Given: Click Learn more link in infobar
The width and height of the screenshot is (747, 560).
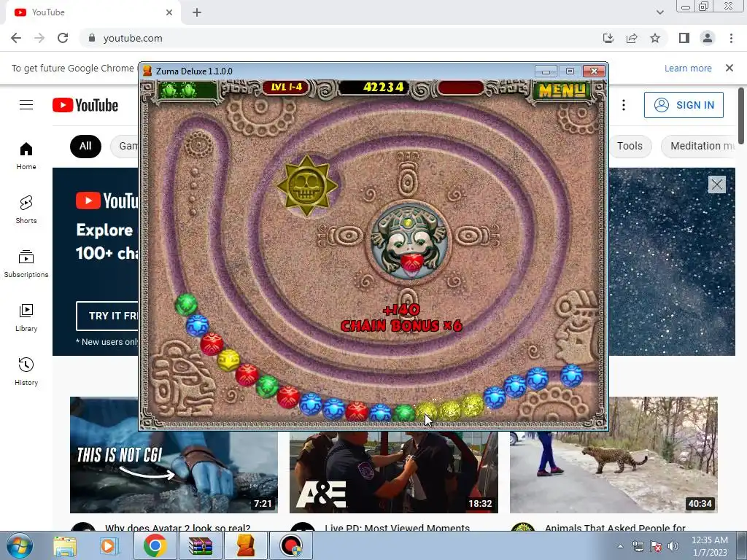Looking at the screenshot, I should point(688,68).
